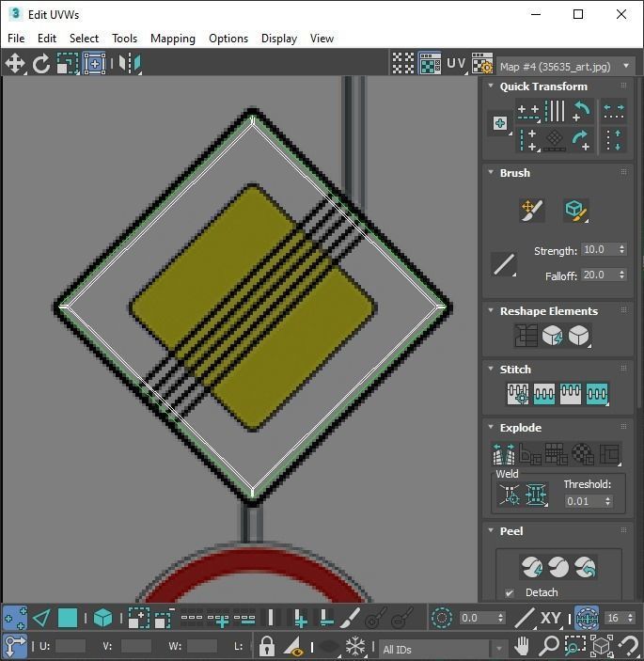Open texture checker options with gear icon
The height and width of the screenshot is (661, 644).
[x=482, y=63]
